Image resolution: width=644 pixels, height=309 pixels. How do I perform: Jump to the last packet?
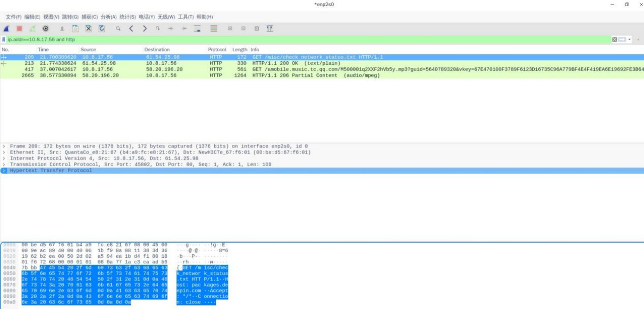coord(184,29)
